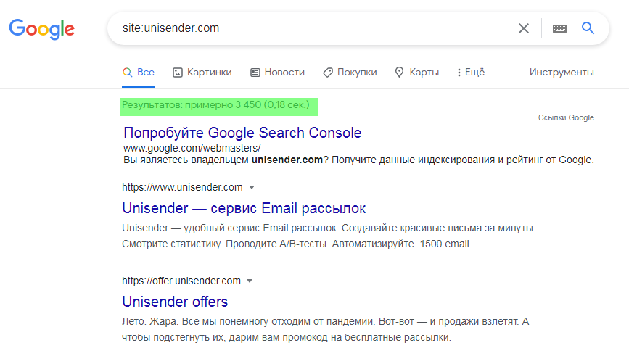Click the https://www.unisender.com URL
The image size is (629, 364).
tap(182, 187)
